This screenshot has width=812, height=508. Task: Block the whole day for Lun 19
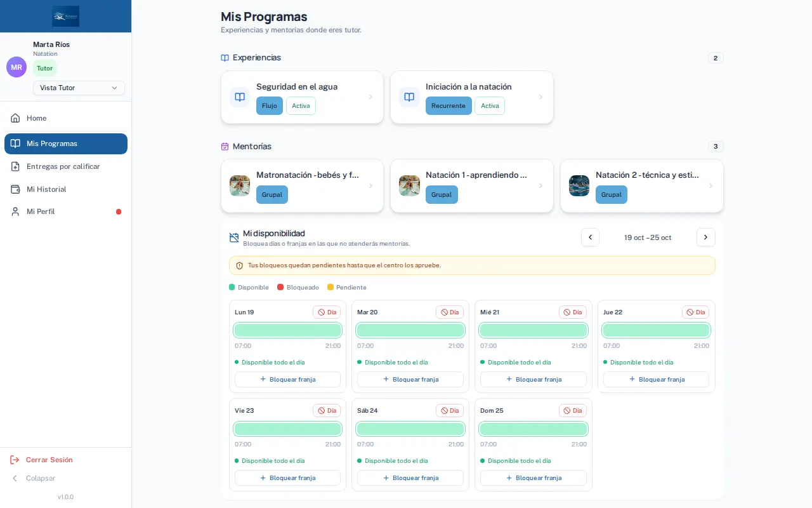tap(327, 312)
